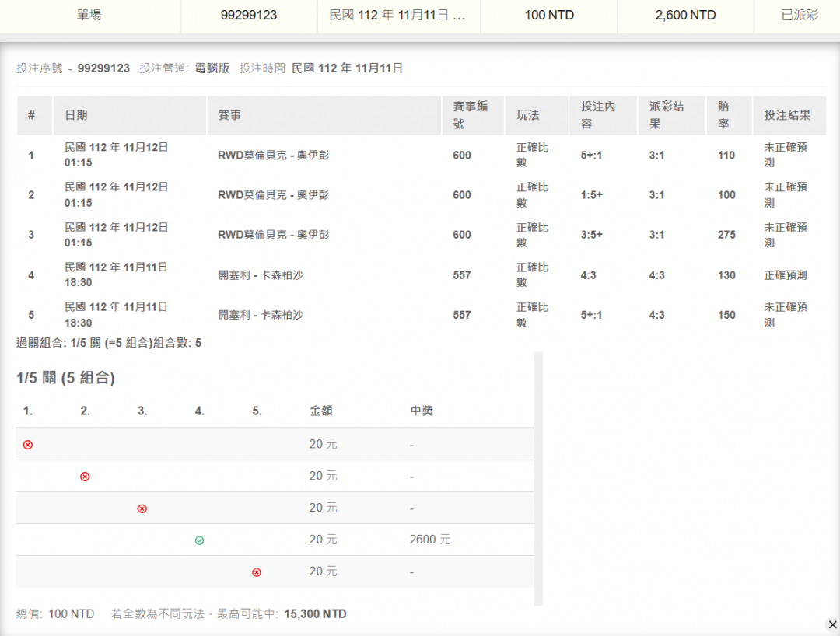Click the vertical scrollbar beside the combinations table

(x=538, y=479)
